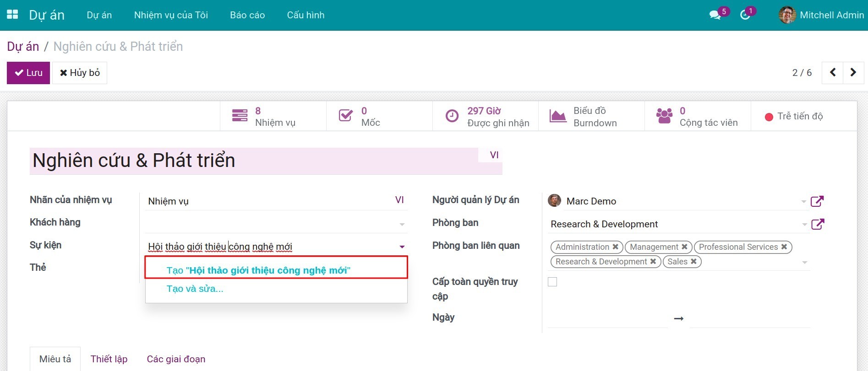Expand the Người quản lý Dự án dropdown
The image size is (868, 371).
[803, 201]
